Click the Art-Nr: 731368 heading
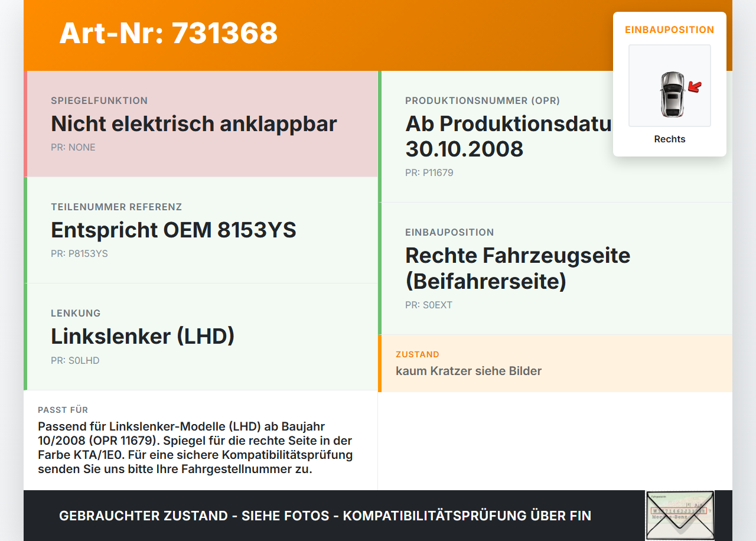The width and height of the screenshot is (756, 541). pyautogui.click(x=168, y=33)
